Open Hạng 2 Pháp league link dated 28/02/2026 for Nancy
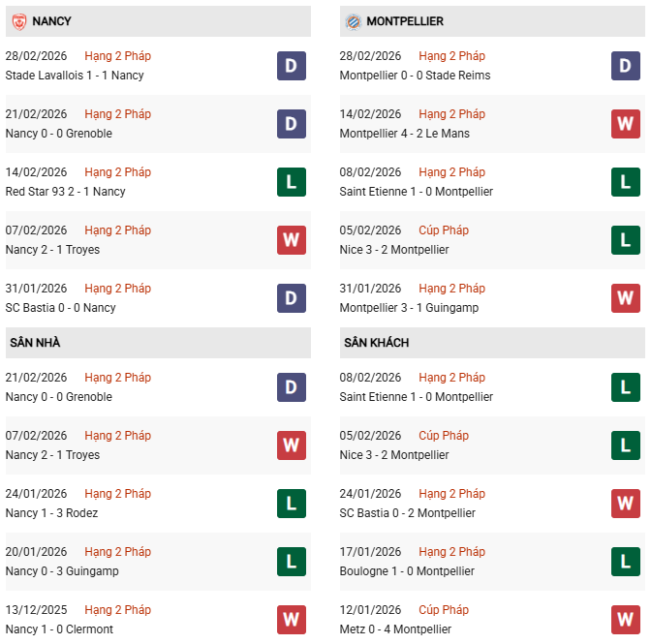Image resolution: width=651 pixels, height=644 pixels. [117, 56]
